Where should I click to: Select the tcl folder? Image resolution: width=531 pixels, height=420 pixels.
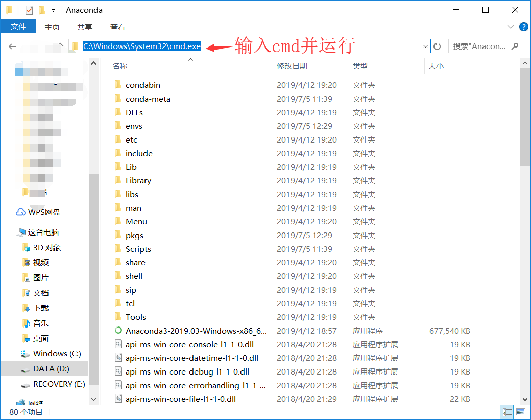130,303
